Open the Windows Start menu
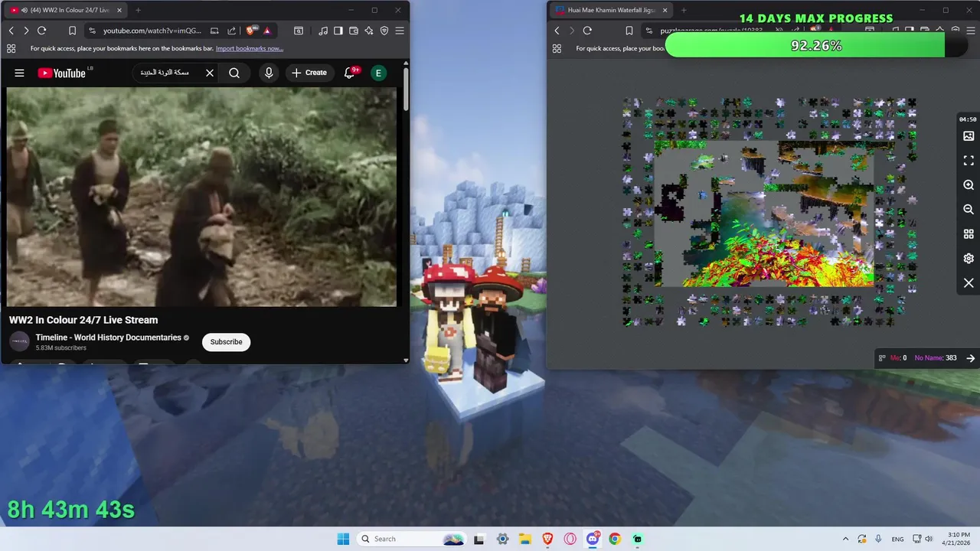Screen dimensions: 980x551 343,539
